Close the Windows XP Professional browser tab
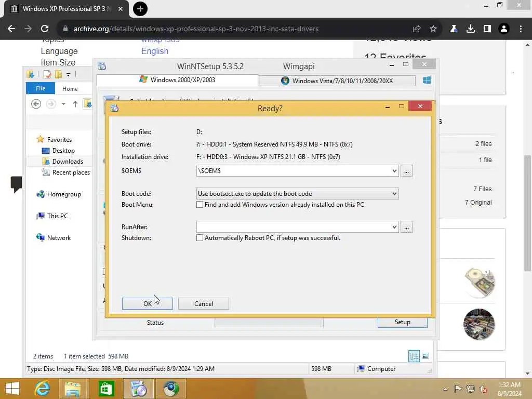The image size is (532, 399). [x=121, y=9]
